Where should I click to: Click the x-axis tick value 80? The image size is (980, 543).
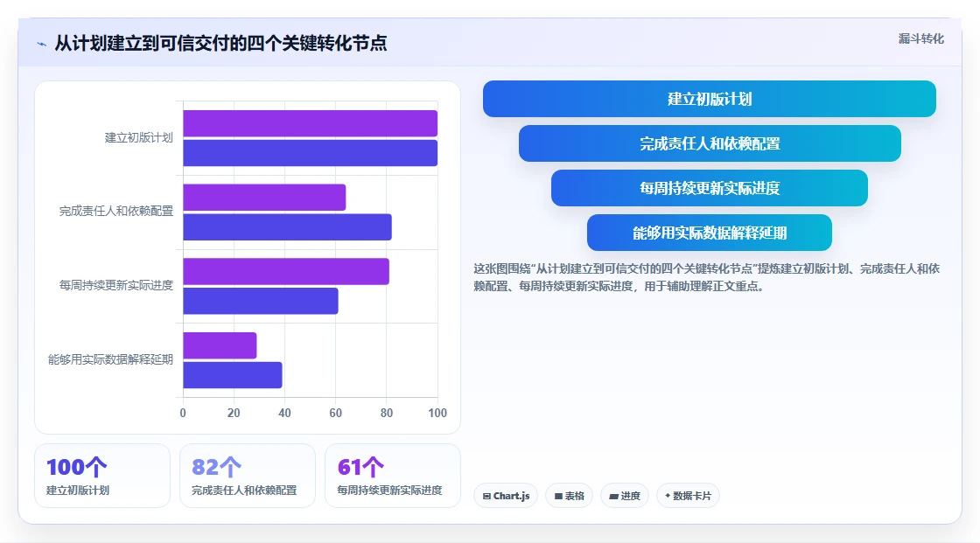click(386, 413)
